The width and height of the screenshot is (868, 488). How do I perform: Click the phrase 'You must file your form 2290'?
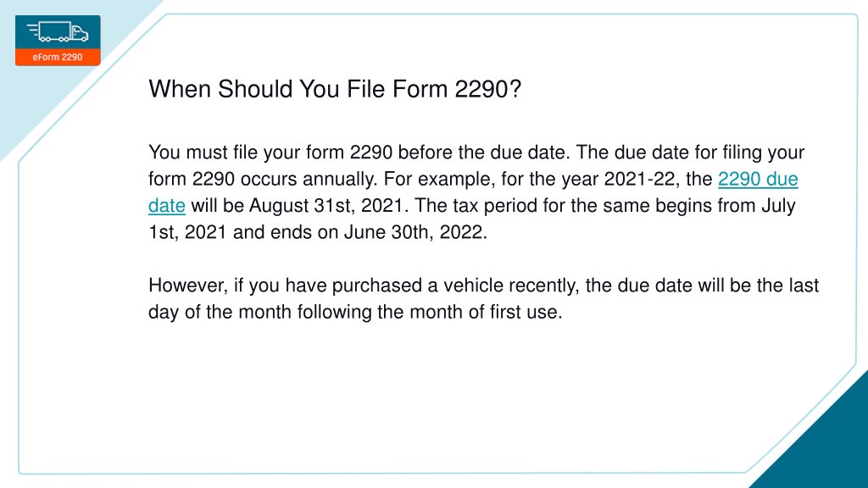click(270, 152)
